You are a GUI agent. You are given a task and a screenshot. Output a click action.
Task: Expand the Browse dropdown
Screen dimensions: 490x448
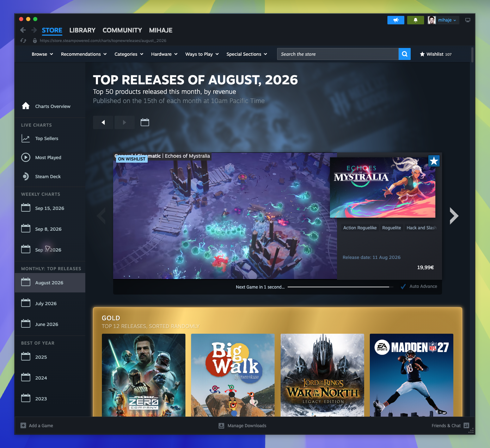(42, 54)
